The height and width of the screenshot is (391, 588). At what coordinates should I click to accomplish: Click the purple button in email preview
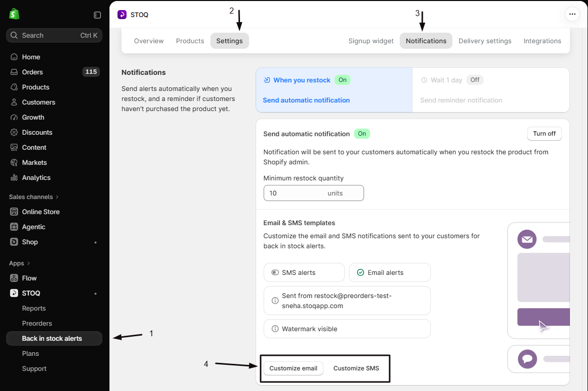pyautogui.click(x=543, y=317)
